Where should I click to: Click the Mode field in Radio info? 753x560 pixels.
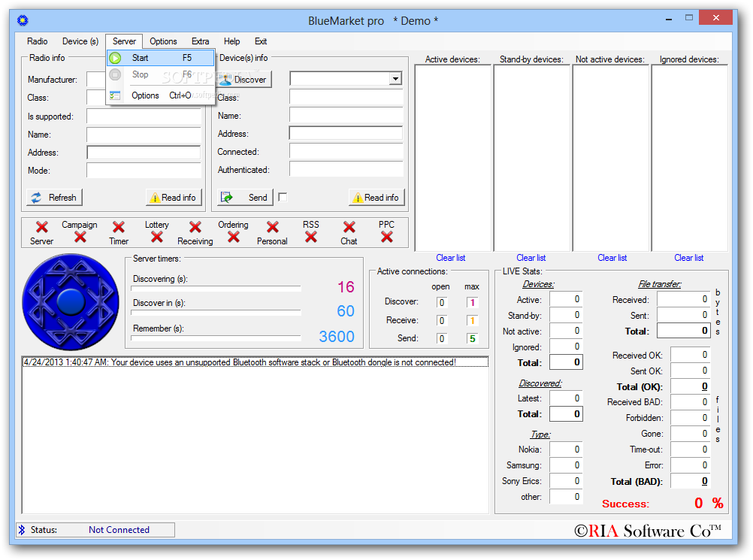(x=144, y=171)
